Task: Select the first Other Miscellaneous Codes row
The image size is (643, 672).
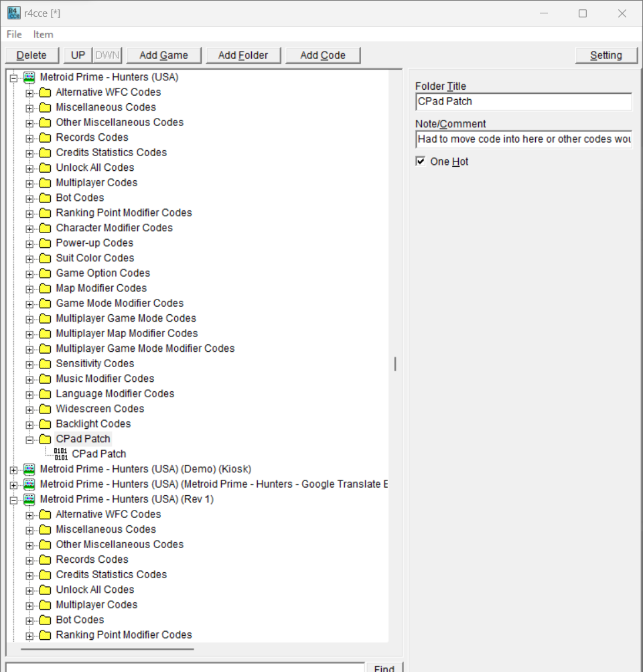Action: point(119,122)
